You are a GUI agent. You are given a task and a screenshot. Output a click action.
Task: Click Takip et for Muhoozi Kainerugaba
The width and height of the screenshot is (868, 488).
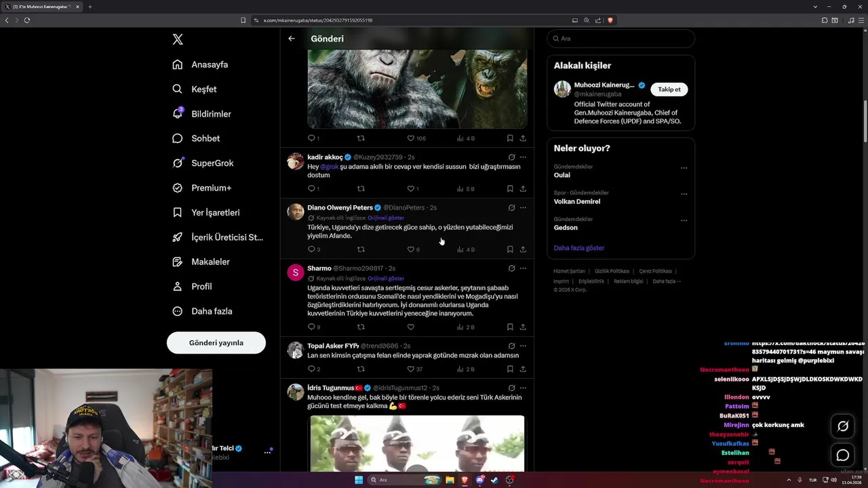[669, 89]
